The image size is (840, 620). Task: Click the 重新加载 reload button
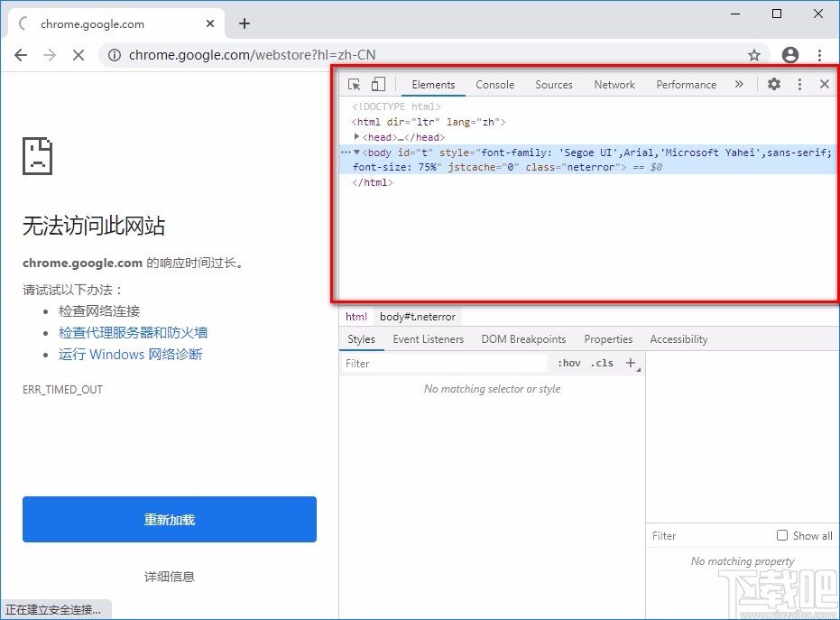pyautogui.click(x=169, y=519)
